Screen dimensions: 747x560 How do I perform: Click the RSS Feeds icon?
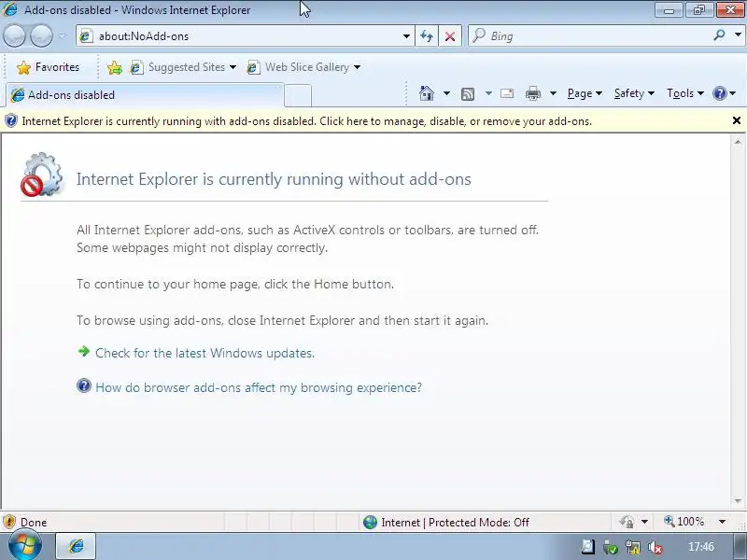tap(468, 94)
